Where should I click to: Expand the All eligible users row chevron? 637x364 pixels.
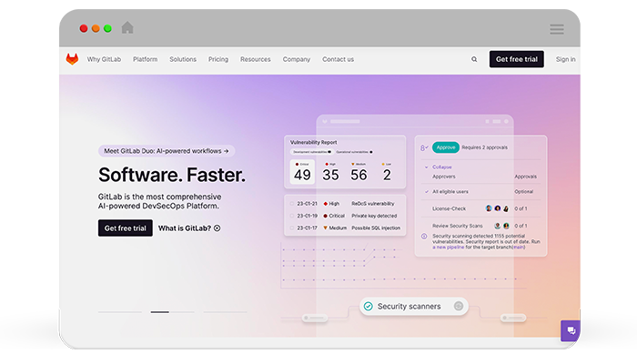click(425, 192)
